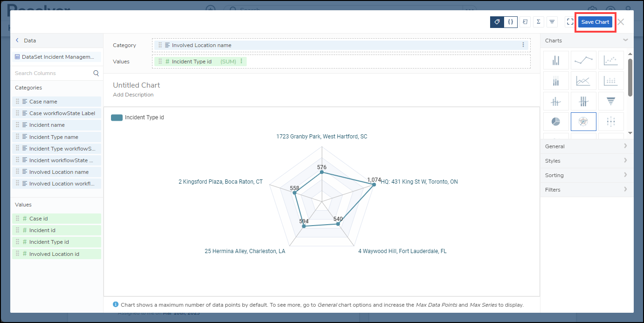Click drag handle of Values field chip
644x323 pixels.
pos(160,62)
